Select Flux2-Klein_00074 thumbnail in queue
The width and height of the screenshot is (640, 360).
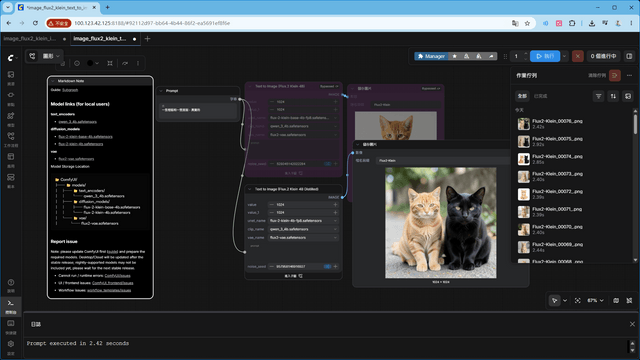click(524, 159)
